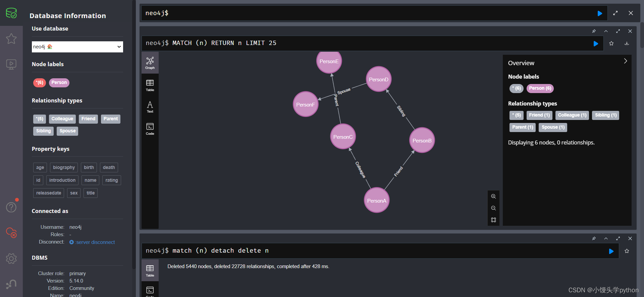Viewport: 644px width, 297px height.
Task: Zoom in on the graph
Action: tap(493, 196)
